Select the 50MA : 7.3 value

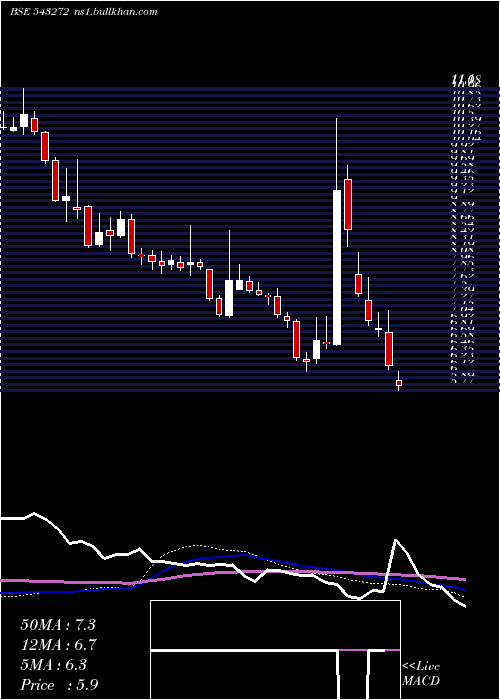pyautogui.click(x=58, y=625)
